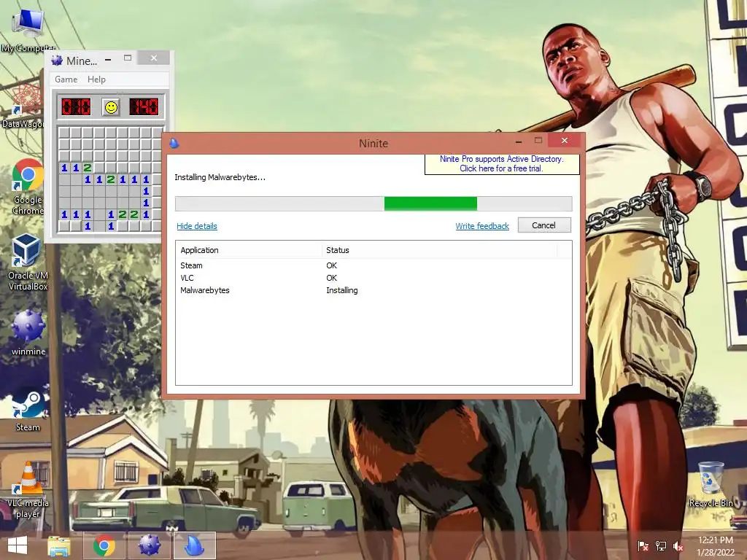This screenshot has height=560, width=747.
Task: Open the My Computer desktop icon
Action: tap(28, 29)
